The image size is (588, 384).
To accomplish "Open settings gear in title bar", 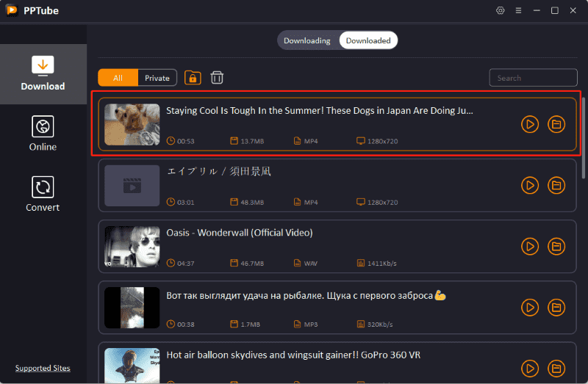I will (501, 10).
